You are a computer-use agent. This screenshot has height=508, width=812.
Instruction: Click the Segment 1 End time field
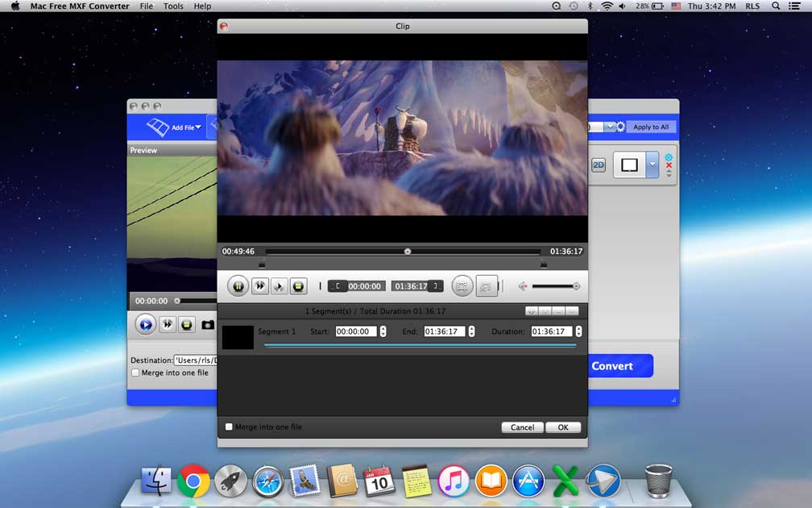pyautogui.click(x=445, y=331)
